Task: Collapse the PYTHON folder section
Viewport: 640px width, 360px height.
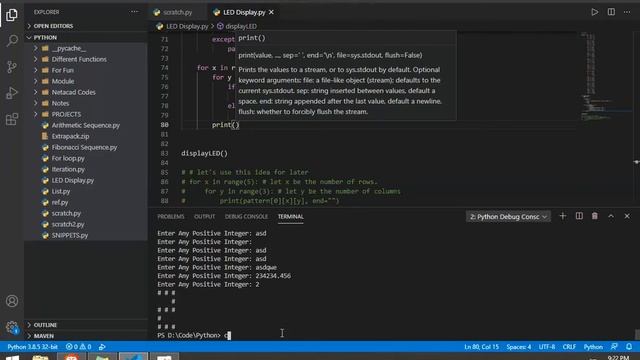Action: point(86,37)
